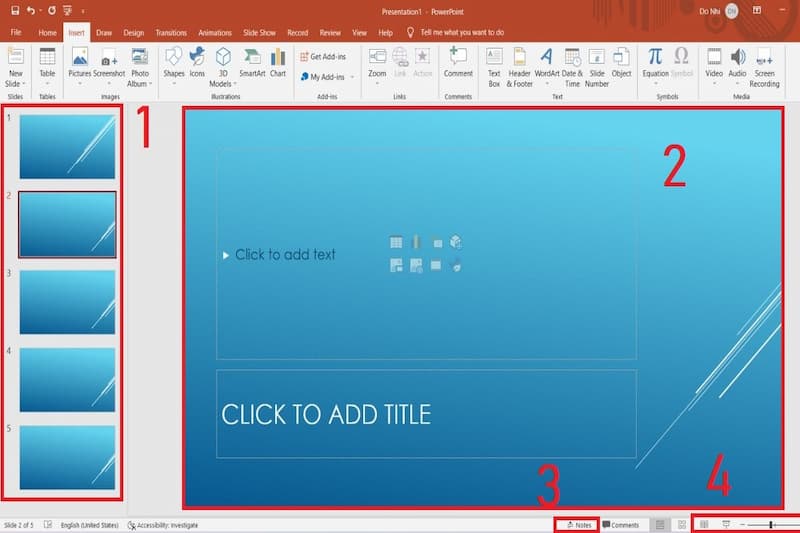Toggle the Notes pane in status bar
800x533 pixels.
pos(578,525)
